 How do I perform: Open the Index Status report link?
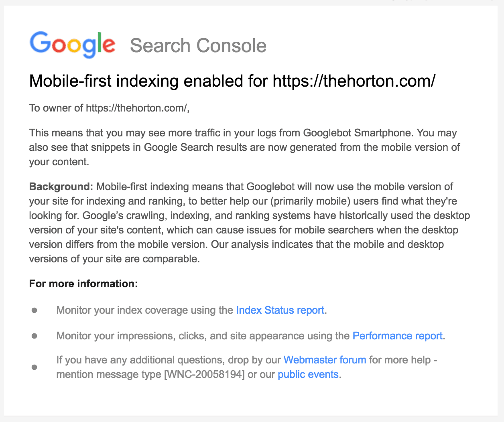coord(280,310)
